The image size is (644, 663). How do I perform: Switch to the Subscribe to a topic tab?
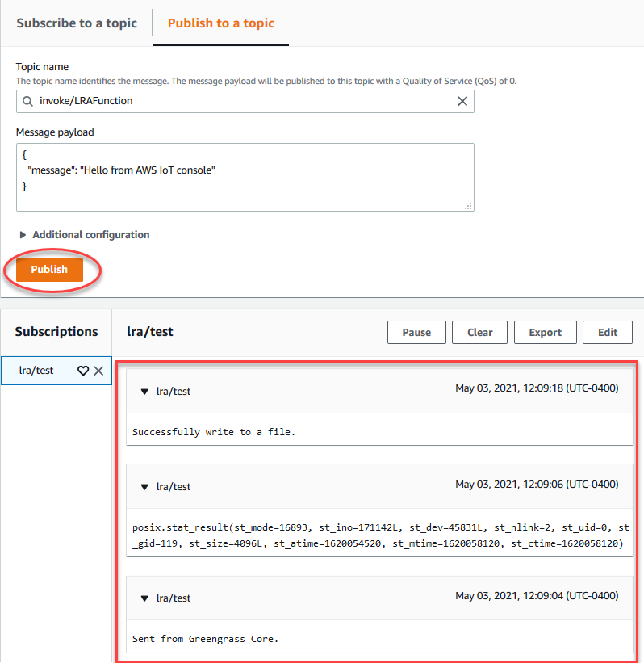[77, 23]
